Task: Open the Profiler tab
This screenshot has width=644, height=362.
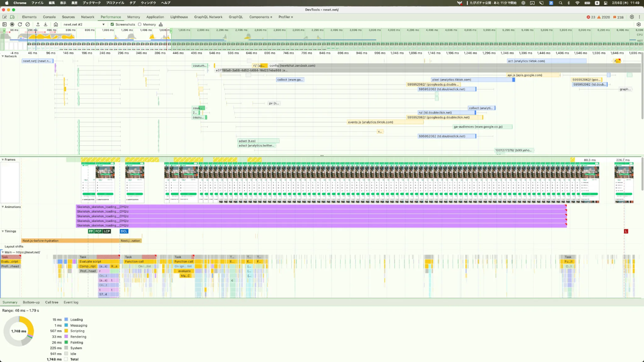Action: coord(285,17)
